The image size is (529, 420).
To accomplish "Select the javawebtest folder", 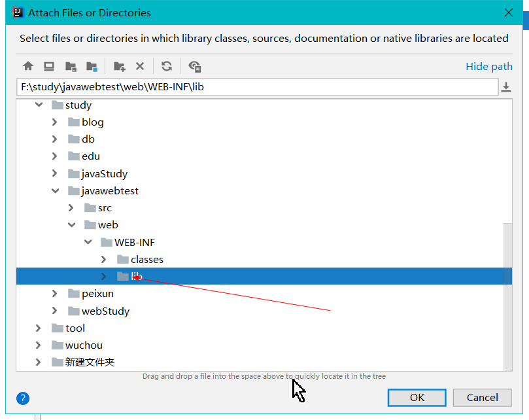I will pos(103,191).
